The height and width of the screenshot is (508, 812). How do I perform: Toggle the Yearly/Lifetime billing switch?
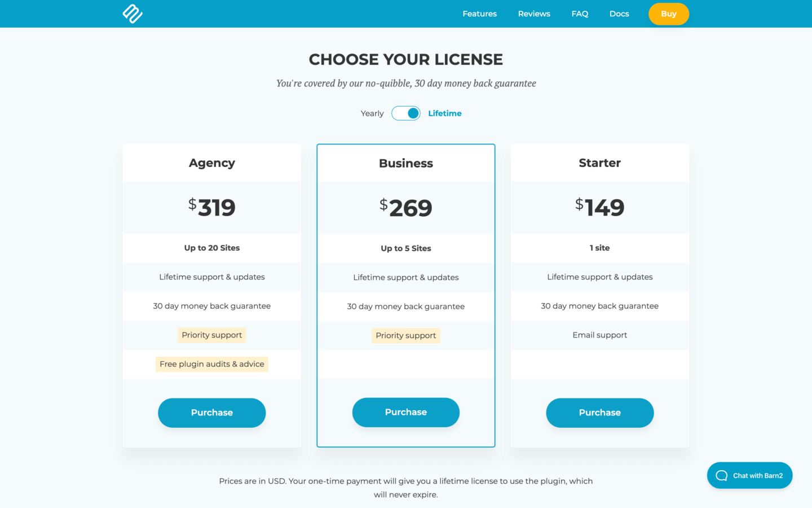[406, 113]
